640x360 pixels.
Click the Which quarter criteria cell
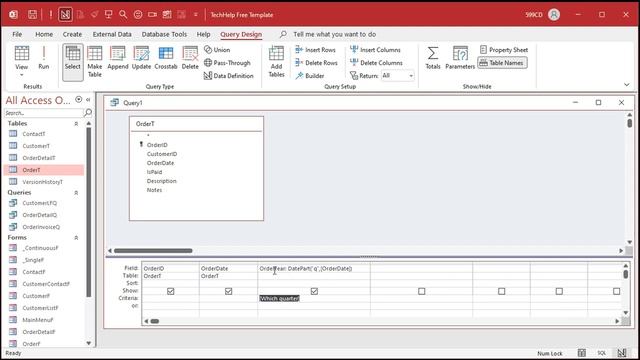pyautogui.click(x=314, y=298)
